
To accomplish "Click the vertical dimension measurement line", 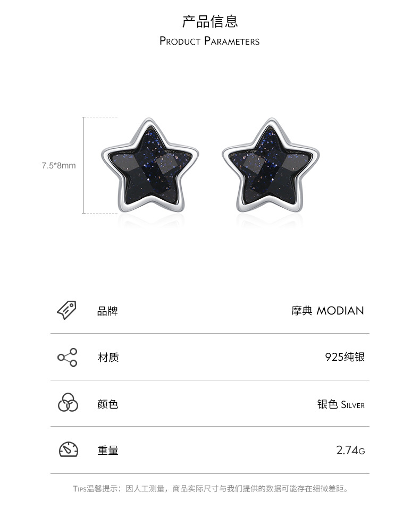I will [84, 165].
